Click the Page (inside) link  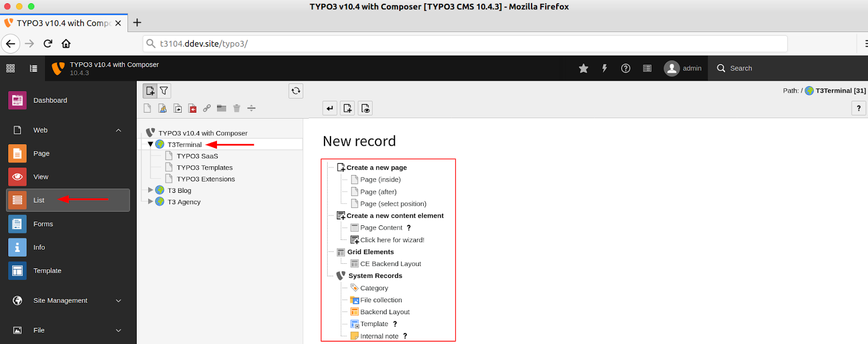(380, 180)
